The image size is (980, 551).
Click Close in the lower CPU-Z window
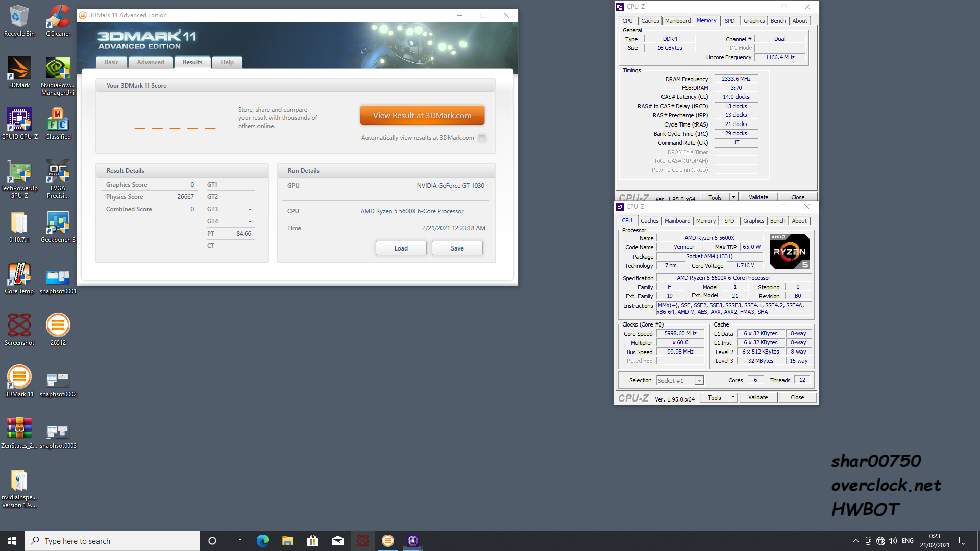pos(797,397)
